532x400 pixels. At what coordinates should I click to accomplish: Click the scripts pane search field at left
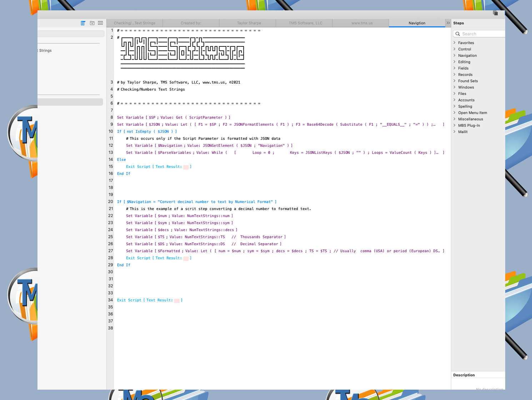(71, 34)
